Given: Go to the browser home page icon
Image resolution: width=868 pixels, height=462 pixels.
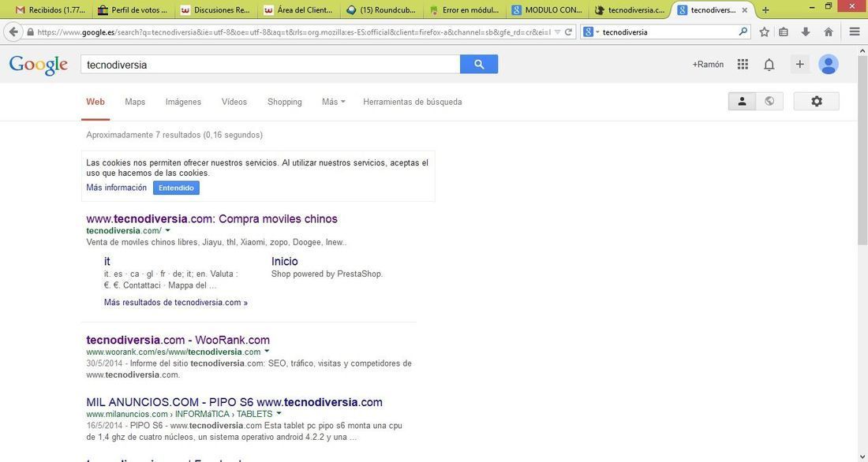Looking at the screenshot, I should [x=829, y=32].
